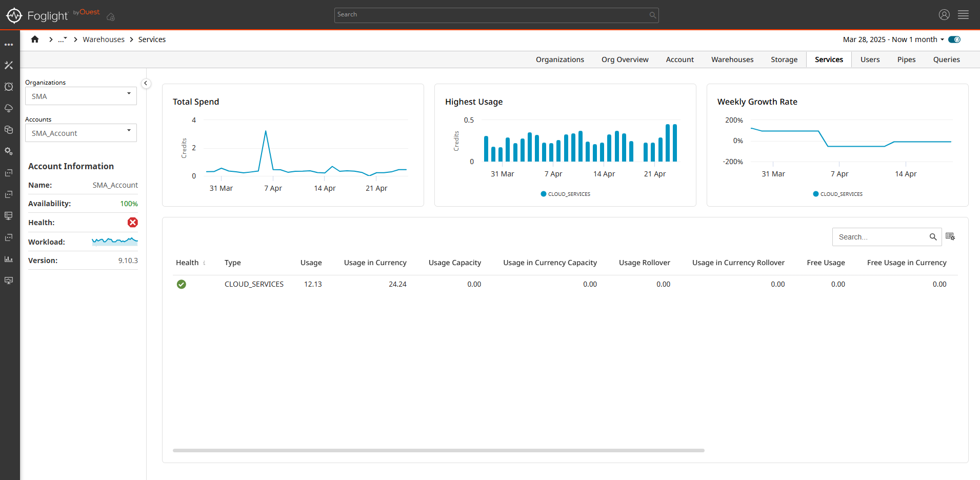Sort by Free Usage column
The width and height of the screenshot is (980, 480).
point(826,263)
